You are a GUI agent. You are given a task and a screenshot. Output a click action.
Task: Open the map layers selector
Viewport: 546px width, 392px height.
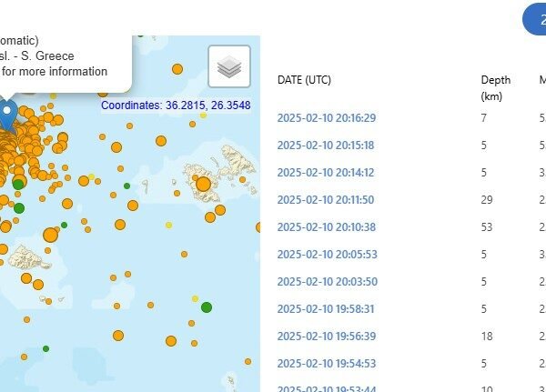pyautogui.click(x=229, y=66)
